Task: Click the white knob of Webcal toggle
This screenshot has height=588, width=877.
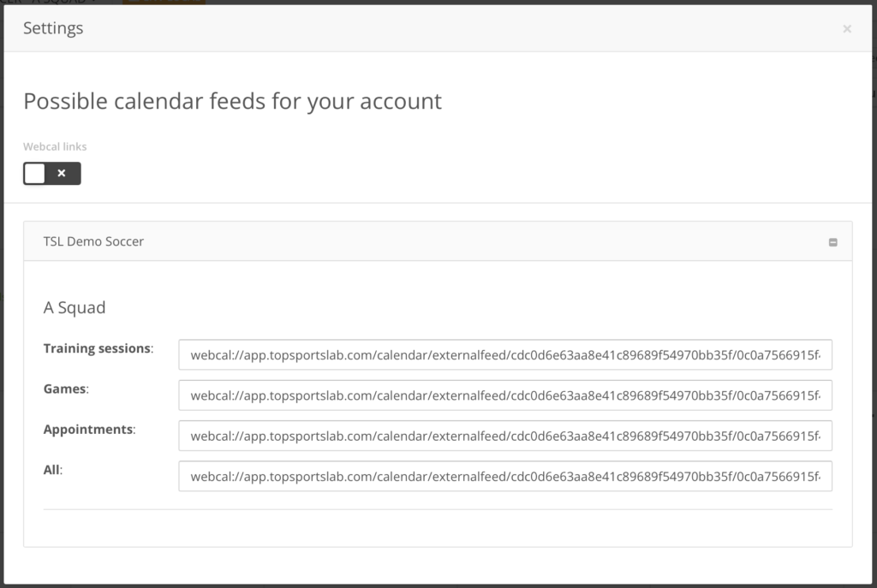Action: 34,173
